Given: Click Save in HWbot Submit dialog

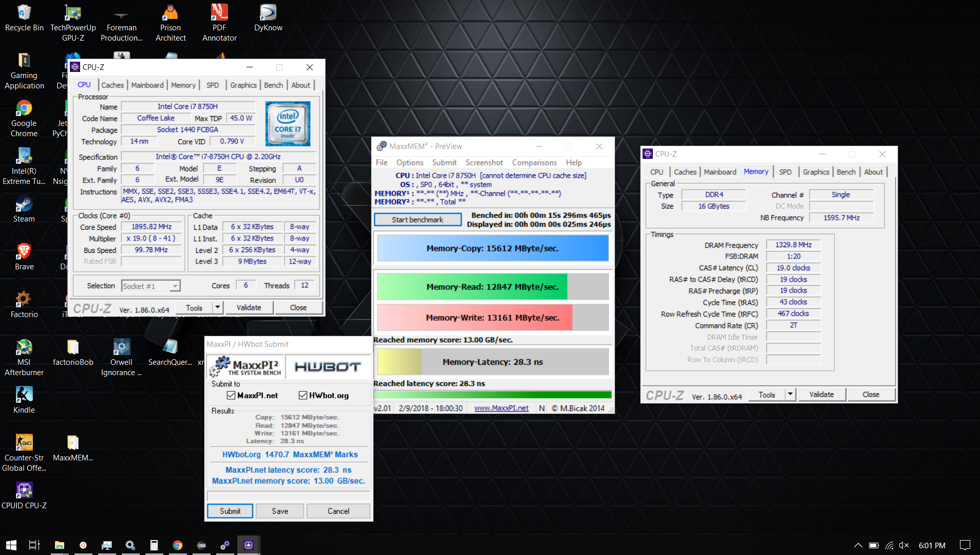Looking at the screenshot, I should pyautogui.click(x=280, y=511).
